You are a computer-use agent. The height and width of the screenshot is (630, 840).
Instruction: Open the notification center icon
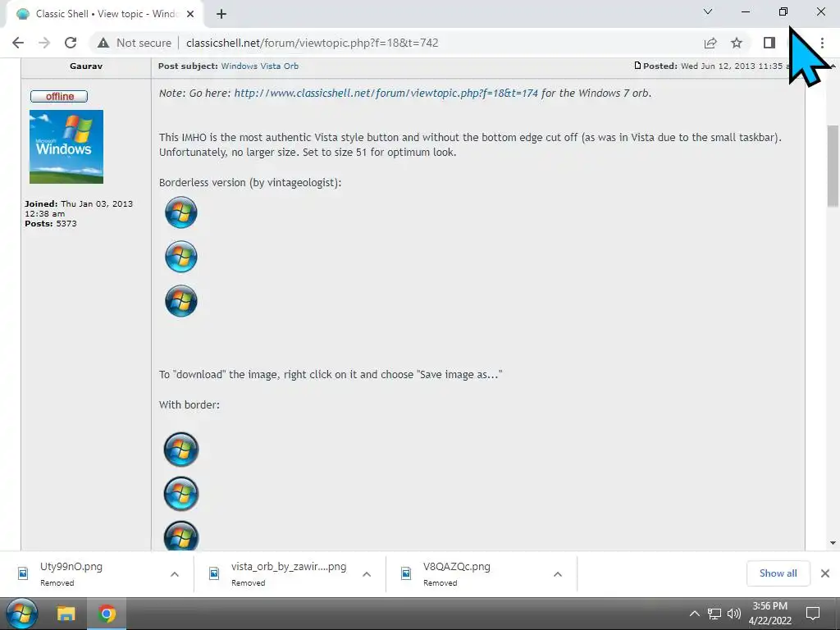(x=813, y=614)
